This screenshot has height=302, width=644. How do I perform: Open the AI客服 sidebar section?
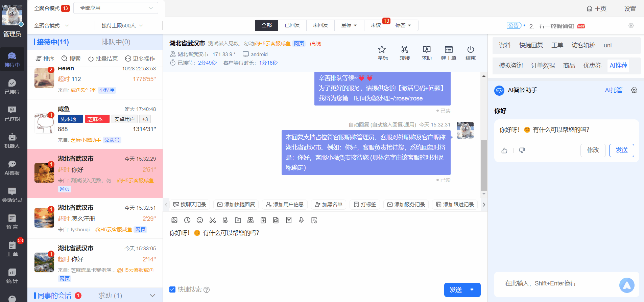tap(12, 167)
